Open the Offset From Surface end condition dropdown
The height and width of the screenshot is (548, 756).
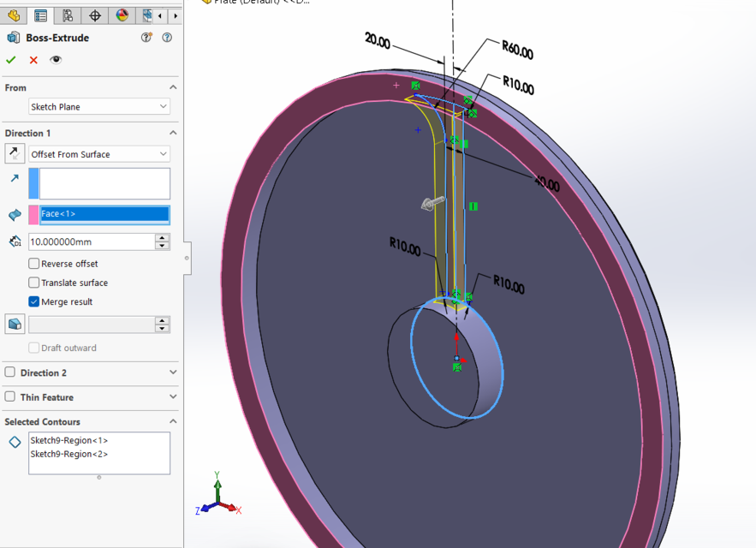(99, 154)
